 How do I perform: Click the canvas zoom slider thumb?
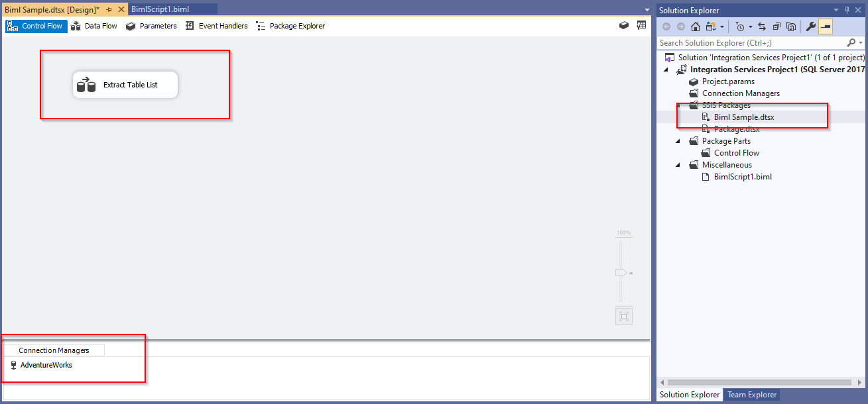[x=621, y=272]
